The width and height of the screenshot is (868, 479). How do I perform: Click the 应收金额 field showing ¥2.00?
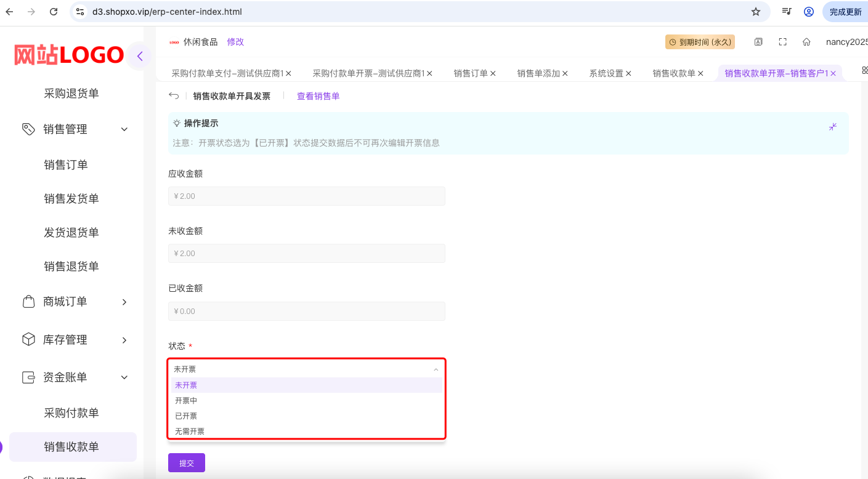306,196
